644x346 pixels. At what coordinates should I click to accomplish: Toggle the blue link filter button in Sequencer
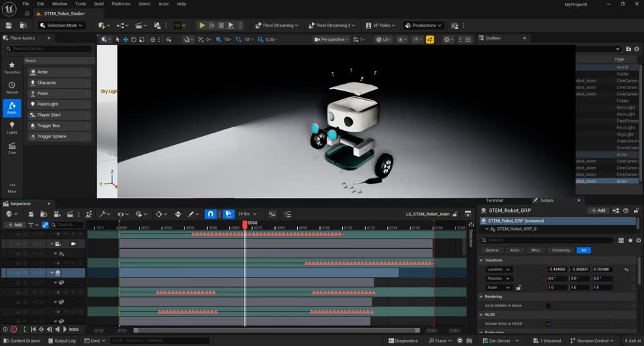point(45,225)
